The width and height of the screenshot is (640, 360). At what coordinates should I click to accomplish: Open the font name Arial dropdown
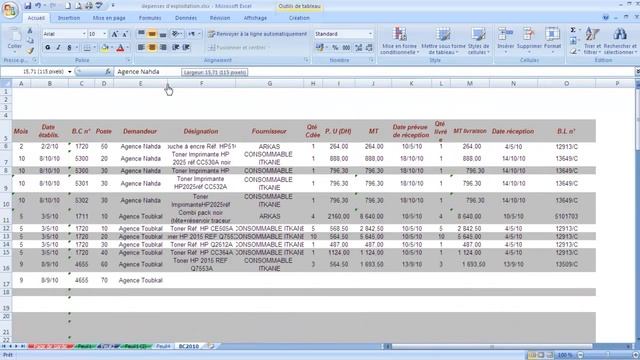[x=84, y=34]
